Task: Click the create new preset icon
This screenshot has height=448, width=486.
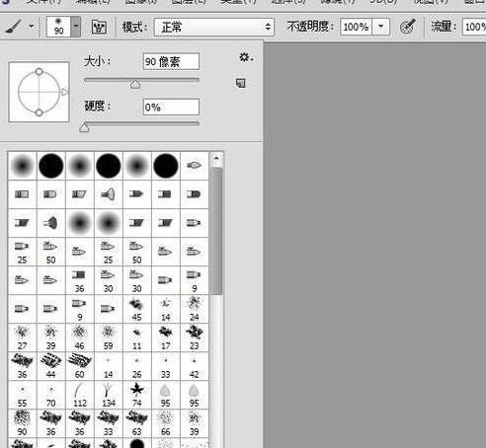Action: tap(241, 83)
